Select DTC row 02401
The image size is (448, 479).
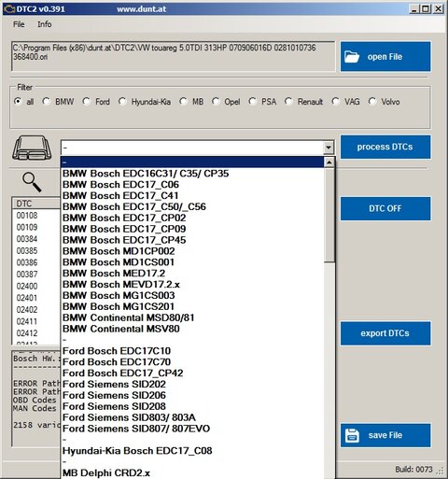tap(36, 298)
